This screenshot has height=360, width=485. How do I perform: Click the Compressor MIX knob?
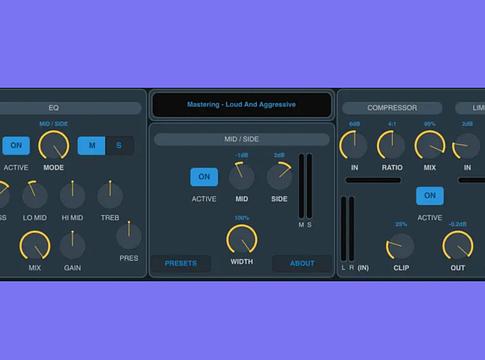pyautogui.click(x=430, y=146)
